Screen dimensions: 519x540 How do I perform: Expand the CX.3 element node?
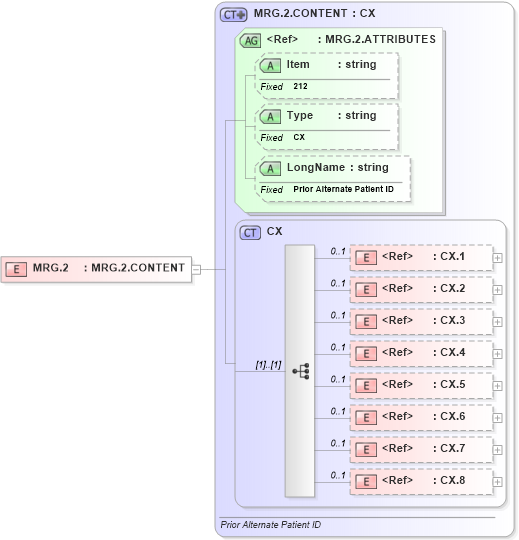coord(497,322)
